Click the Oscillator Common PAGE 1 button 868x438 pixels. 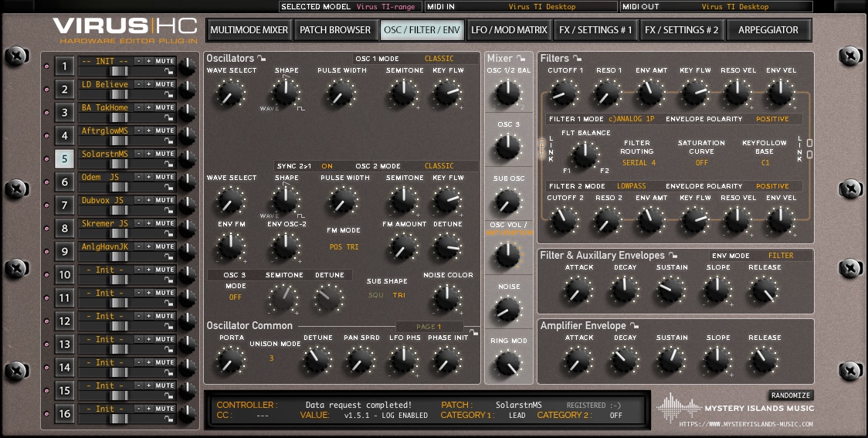(x=429, y=327)
